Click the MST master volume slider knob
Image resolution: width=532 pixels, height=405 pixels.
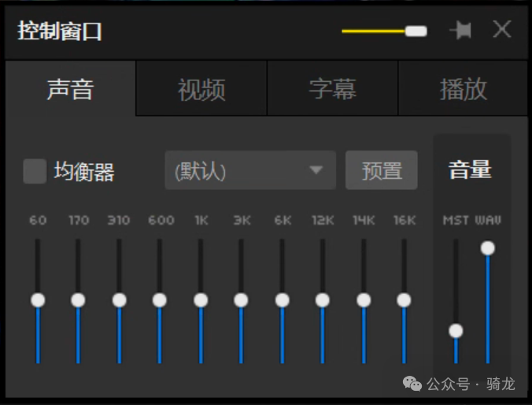coord(456,331)
